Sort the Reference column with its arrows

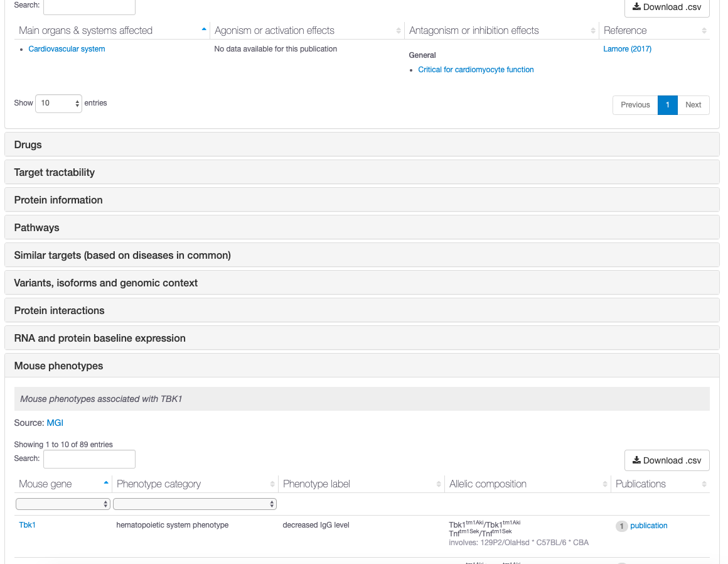pyautogui.click(x=704, y=30)
